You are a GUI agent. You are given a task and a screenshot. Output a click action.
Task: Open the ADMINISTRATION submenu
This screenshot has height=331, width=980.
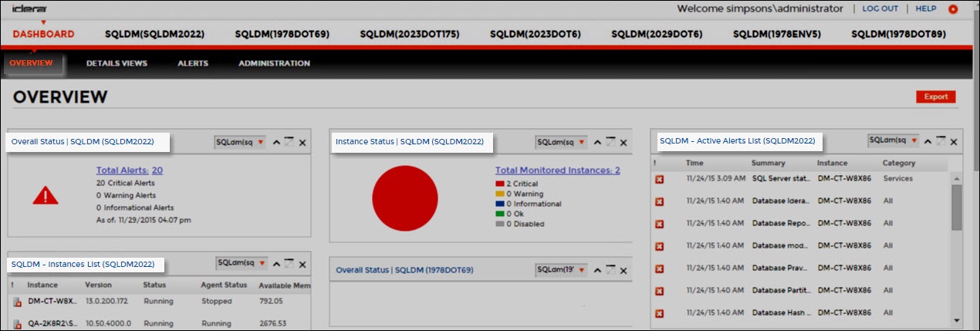(274, 63)
